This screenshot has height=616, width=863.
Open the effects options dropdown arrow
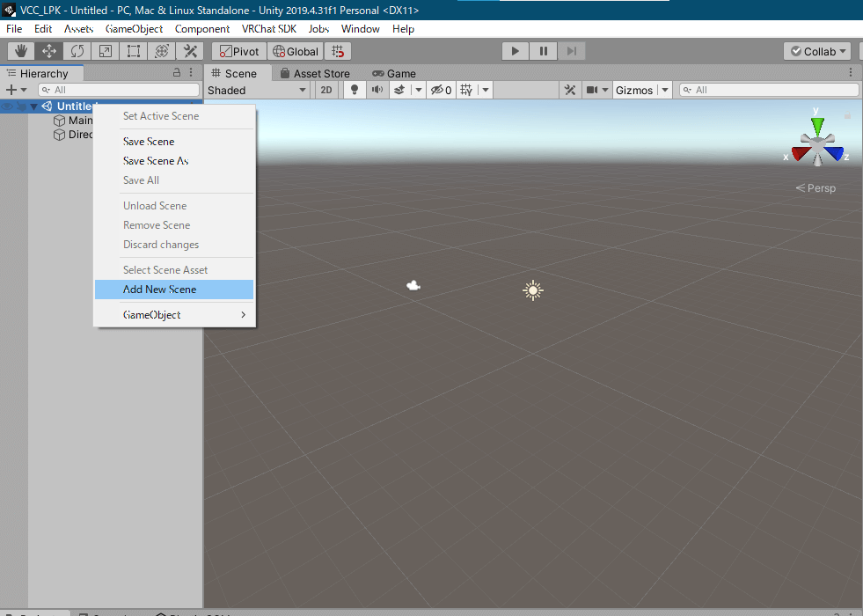pyautogui.click(x=418, y=90)
